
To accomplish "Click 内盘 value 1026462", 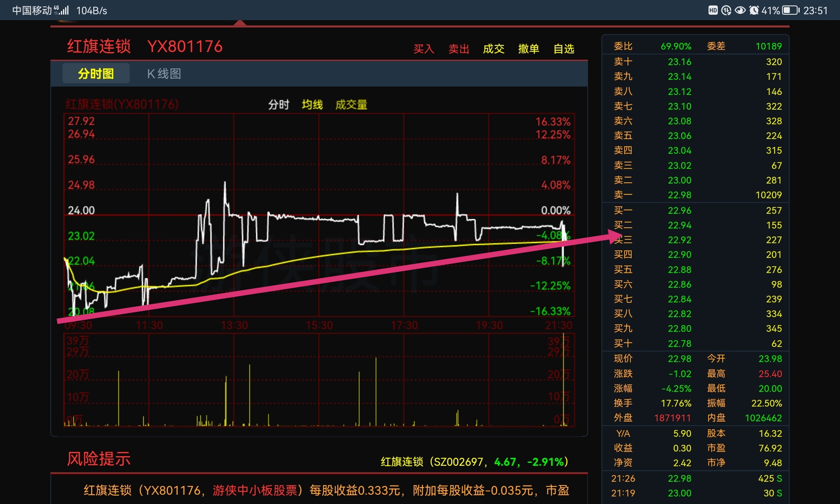I will pos(763,418).
